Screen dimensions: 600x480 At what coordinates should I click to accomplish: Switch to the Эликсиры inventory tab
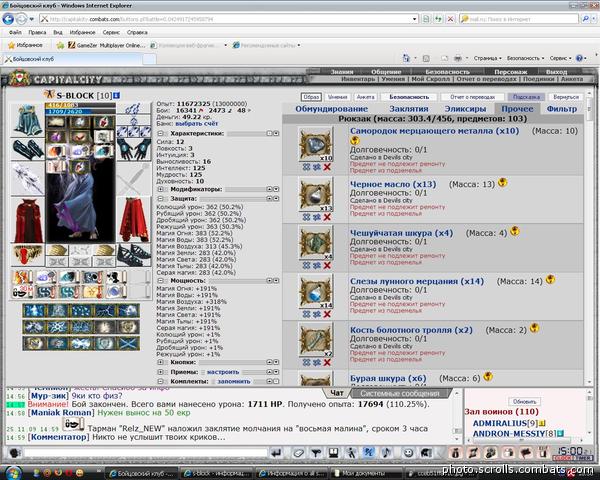[x=465, y=109]
